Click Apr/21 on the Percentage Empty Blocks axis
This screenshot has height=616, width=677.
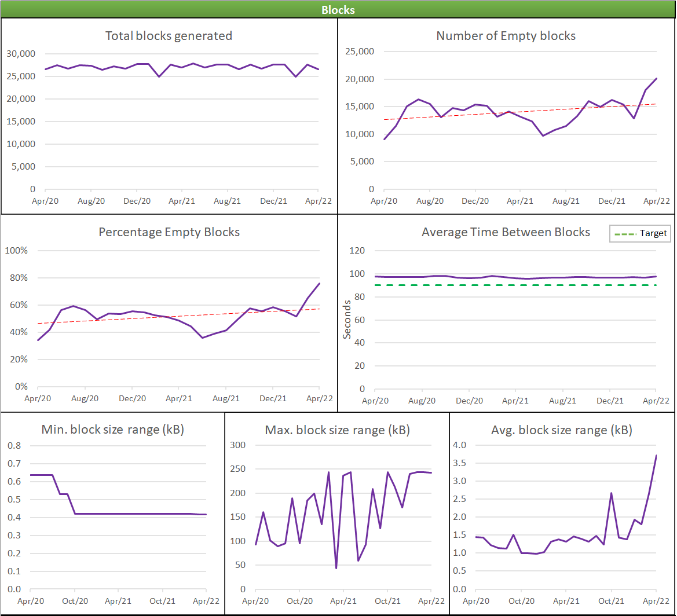[179, 398]
